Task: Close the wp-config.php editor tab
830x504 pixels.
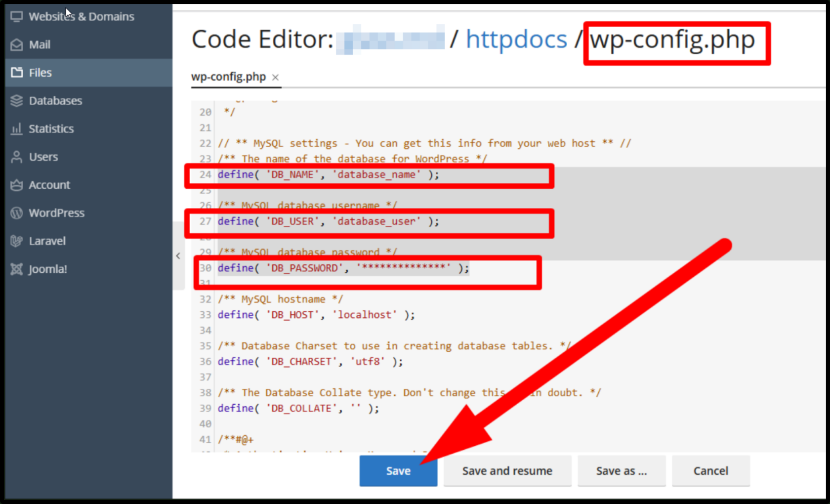Action: [x=275, y=78]
